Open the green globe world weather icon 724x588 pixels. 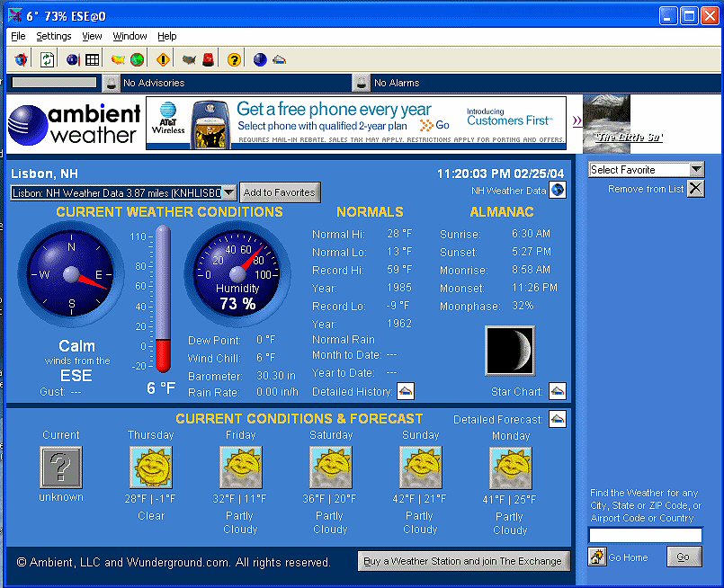click(x=138, y=58)
